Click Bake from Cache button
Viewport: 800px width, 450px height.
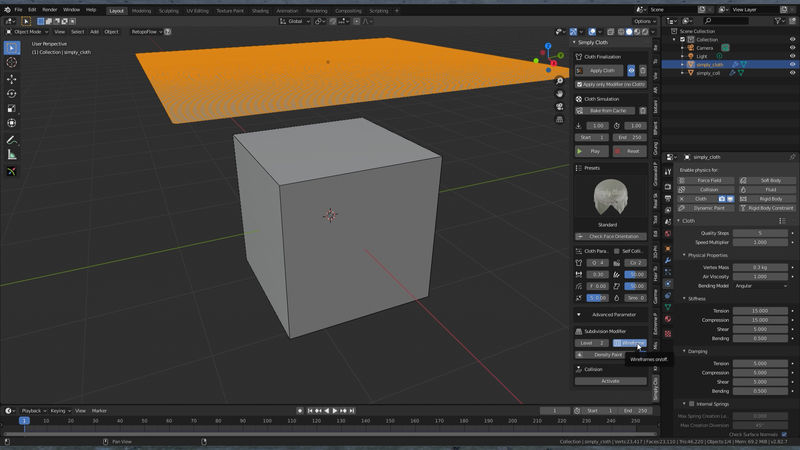click(605, 111)
